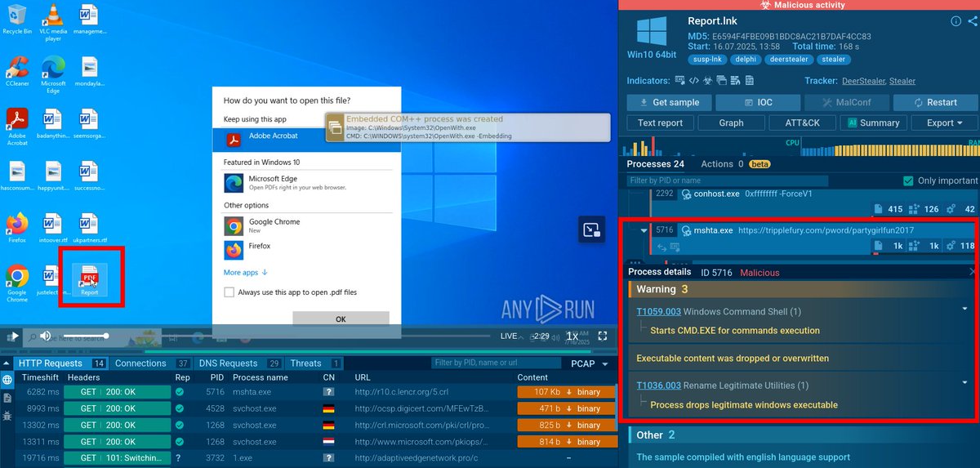Click the Graph button
This screenshot has height=468, width=980.
[731, 123]
